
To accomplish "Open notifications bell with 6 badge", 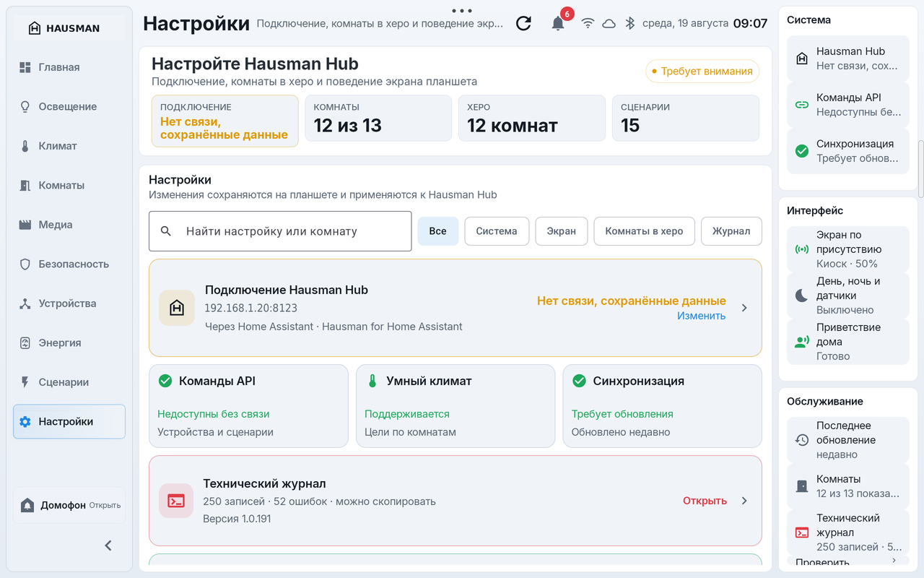I will click(559, 23).
